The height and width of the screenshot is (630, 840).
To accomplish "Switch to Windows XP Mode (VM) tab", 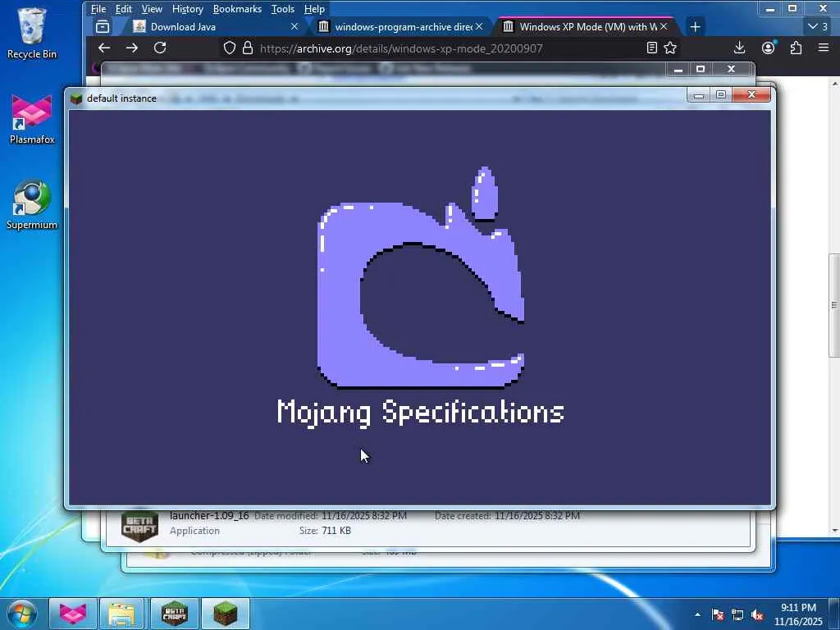I will coord(587,27).
